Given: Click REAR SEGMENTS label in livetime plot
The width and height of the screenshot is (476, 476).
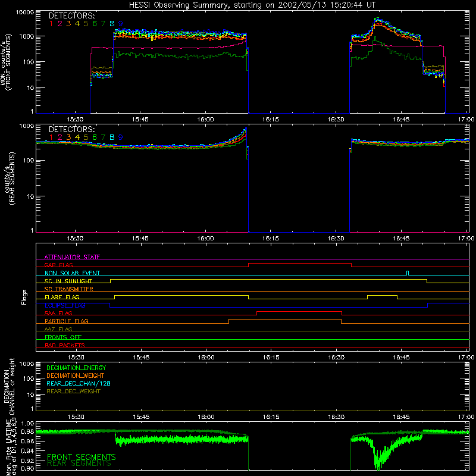Looking at the screenshot, I should click(x=79, y=464).
